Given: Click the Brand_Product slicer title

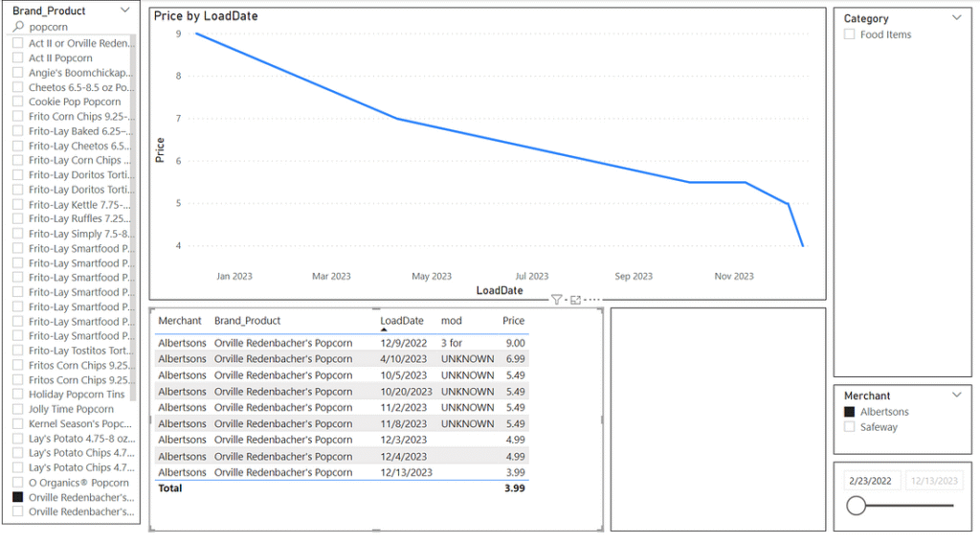Looking at the screenshot, I should pos(49,11).
